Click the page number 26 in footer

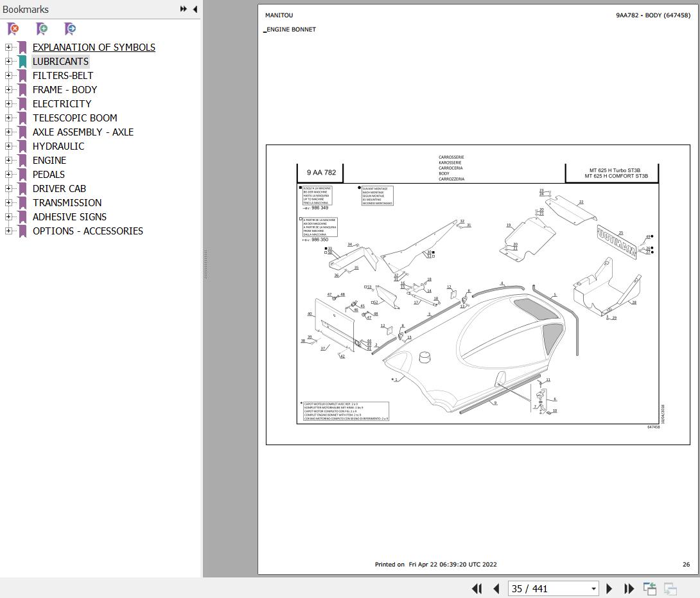[x=686, y=564]
